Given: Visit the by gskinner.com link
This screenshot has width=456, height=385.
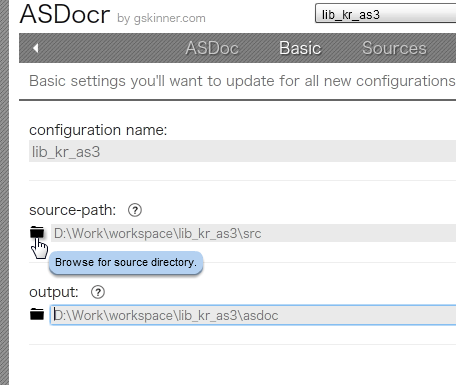Looking at the screenshot, I should click(x=161, y=18).
